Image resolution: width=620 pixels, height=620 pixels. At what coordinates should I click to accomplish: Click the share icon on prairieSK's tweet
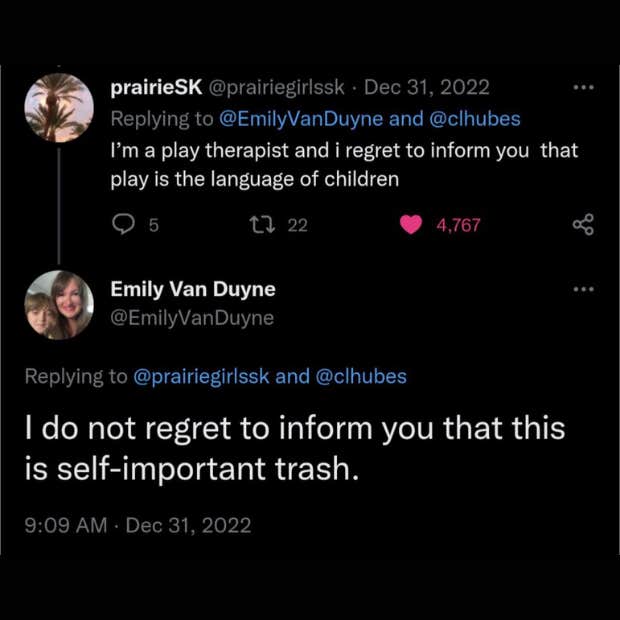coord(583,225)
